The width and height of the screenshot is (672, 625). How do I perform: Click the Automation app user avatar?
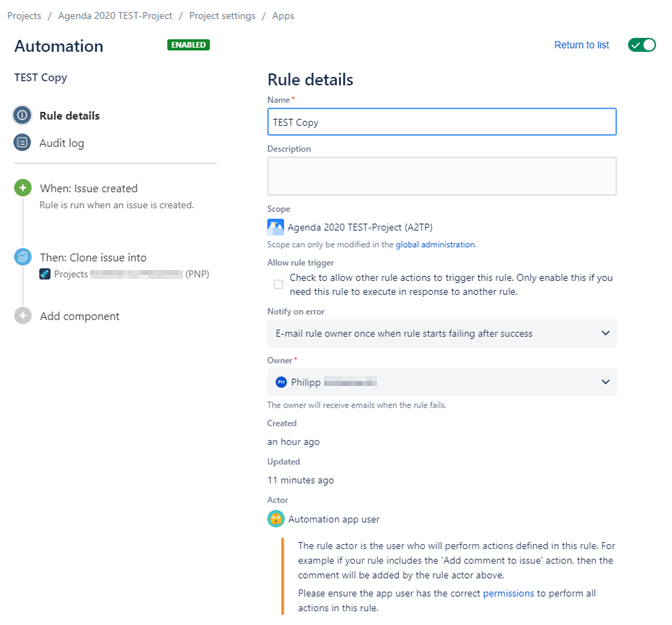(276, 519)
